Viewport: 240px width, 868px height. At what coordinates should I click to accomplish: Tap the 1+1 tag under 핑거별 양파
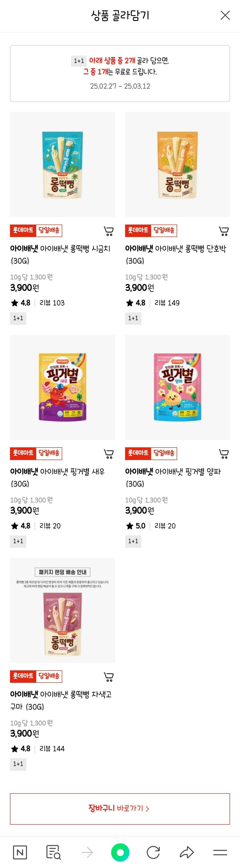[133, 541]
